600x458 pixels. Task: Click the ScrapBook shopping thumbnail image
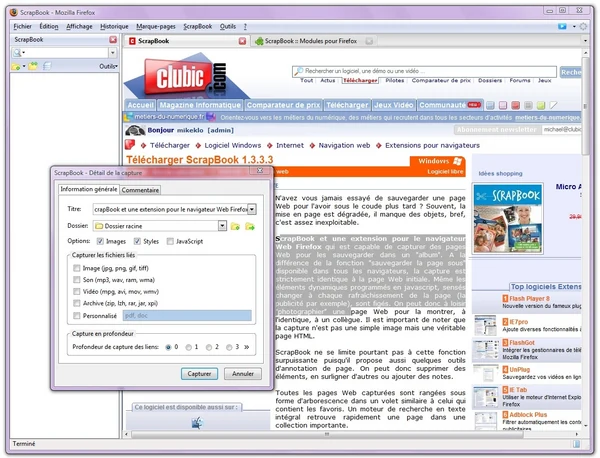point(508,218)
